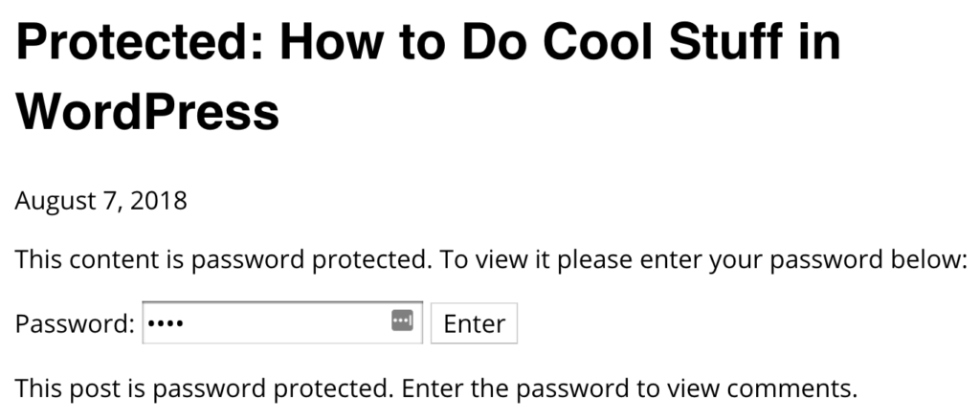This screenshot has width=980, height=420.
Task: Click "To view it" in the instruction line
Action: pos(496,259)
